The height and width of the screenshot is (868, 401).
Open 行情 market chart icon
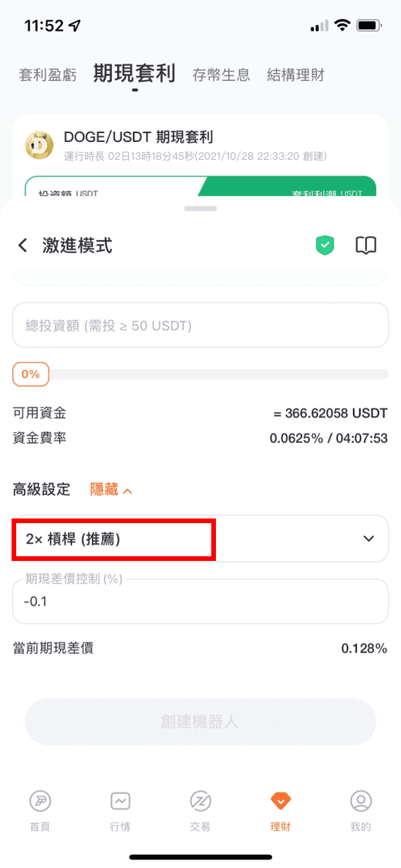pyautogui.click(x=120, y=812)
